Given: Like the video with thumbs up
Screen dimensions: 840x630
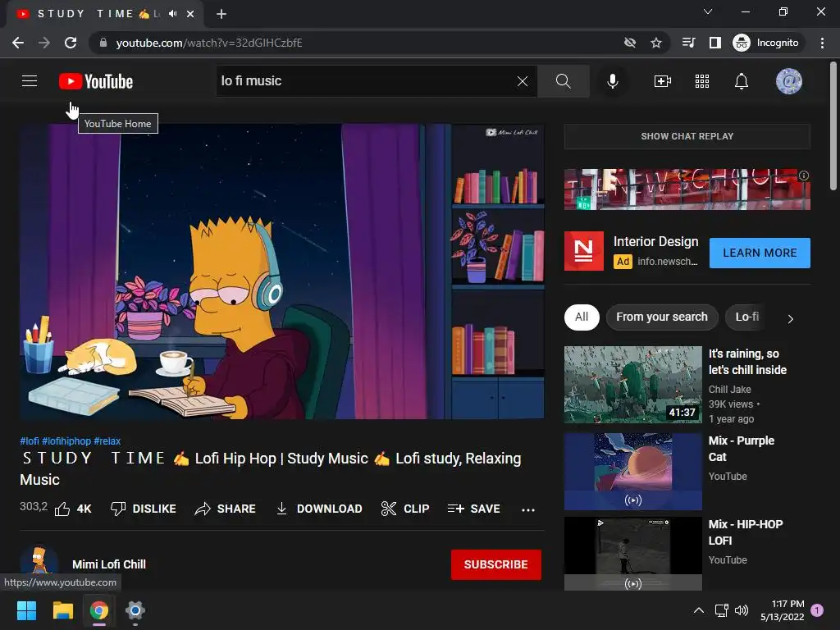Looking at the screenshot, I should pyautogui.click(x=73, y=509).
